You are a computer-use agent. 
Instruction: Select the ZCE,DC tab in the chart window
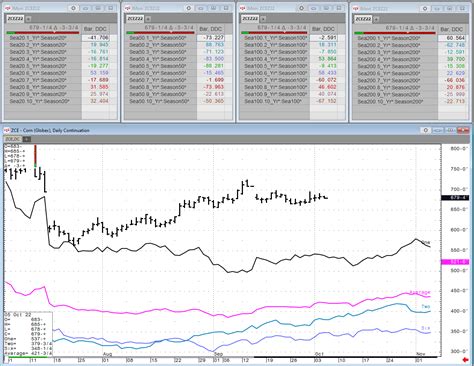click(x=13, y=139)
